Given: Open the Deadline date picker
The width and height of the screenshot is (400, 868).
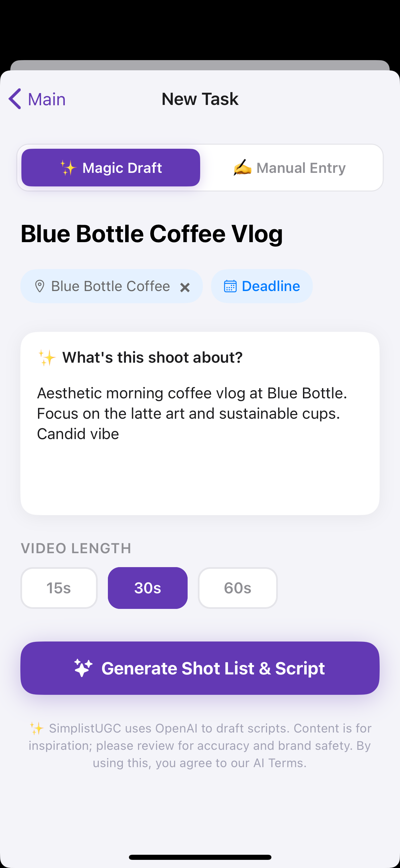Looking at the screenshot, I should (x=262, y=286).
